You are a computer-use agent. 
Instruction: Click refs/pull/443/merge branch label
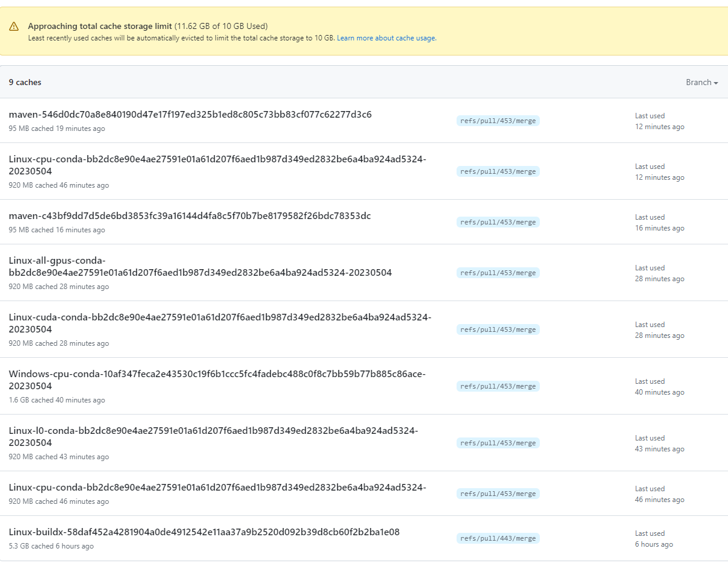[x=498, y=538]
